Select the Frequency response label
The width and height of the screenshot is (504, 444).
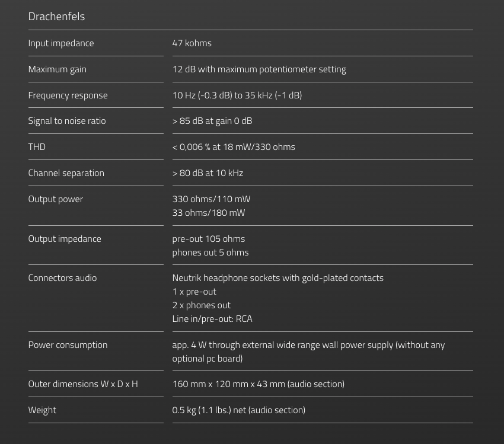(x=68, y=95)
